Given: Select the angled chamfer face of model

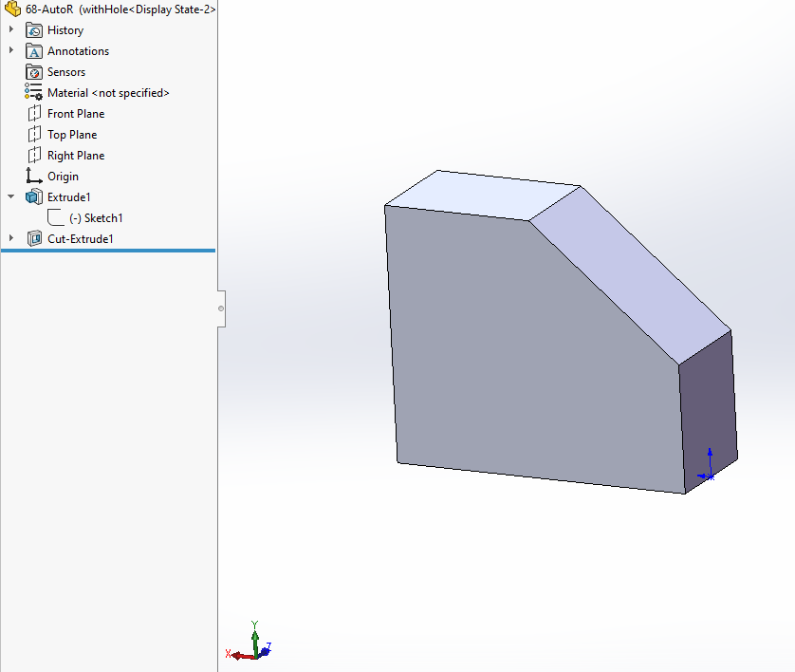Looking at the screenshot, I should tap(631, 274).
